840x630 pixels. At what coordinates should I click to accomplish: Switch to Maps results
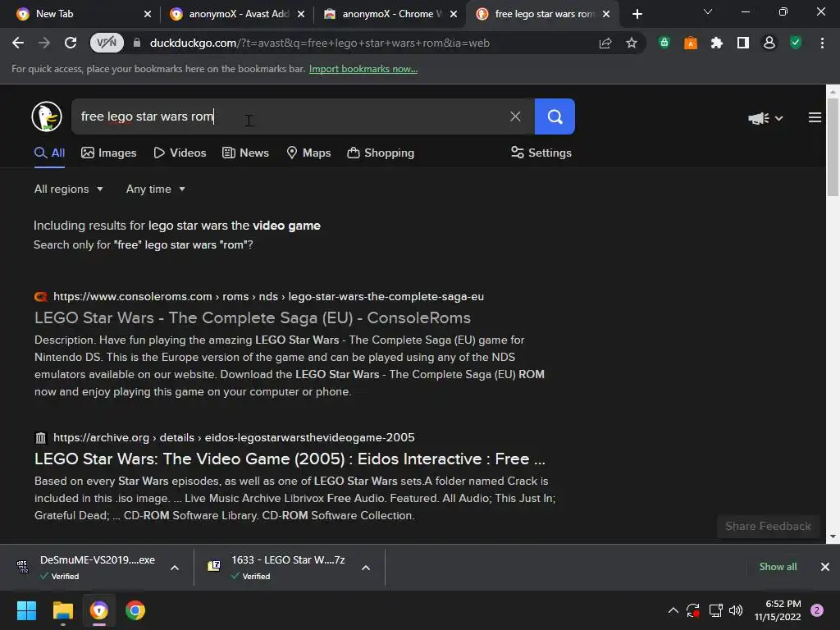point(309,153)
